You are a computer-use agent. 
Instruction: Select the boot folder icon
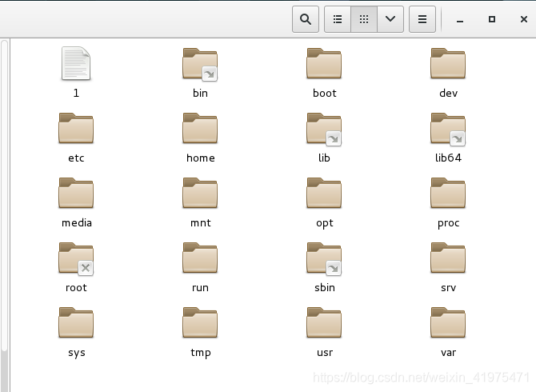(324, 63)
